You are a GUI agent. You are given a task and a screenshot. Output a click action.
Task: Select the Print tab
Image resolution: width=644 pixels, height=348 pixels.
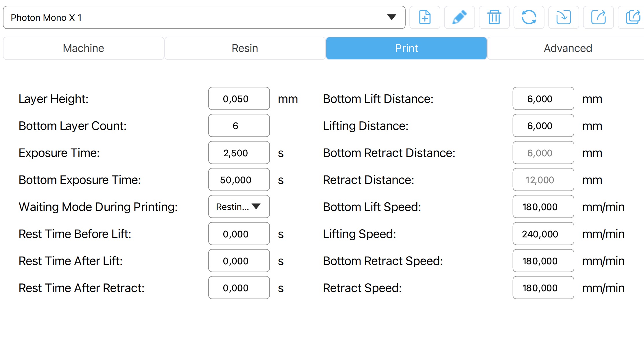406,48
